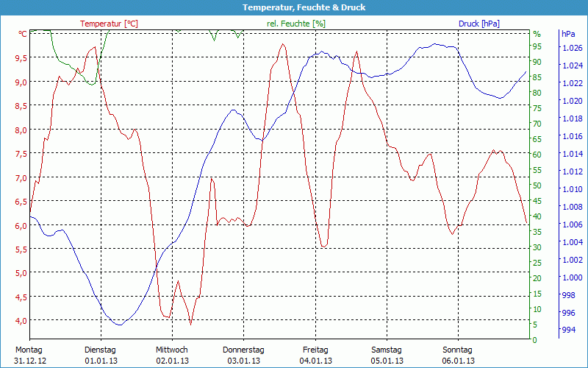Click the 'Dienstag' day label
This screenshot has height=368, width=588.
(100, 350)
